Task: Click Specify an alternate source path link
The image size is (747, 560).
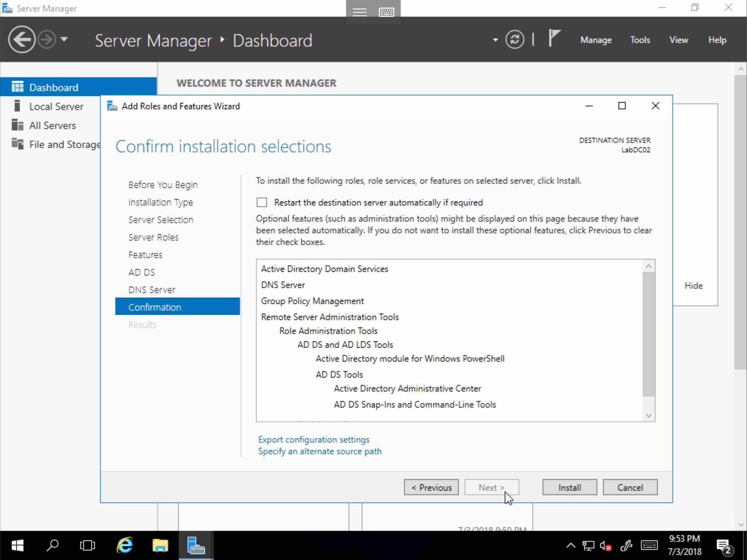Action: coord(320,451)
